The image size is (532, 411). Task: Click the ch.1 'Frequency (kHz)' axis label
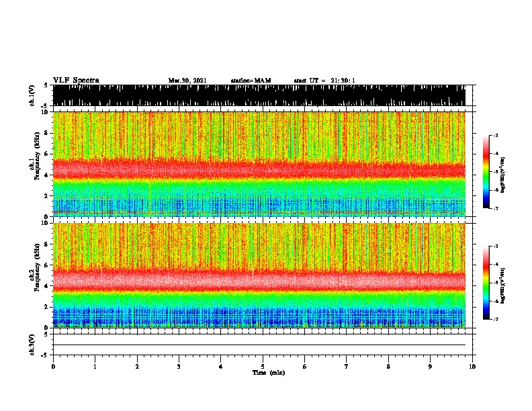pyautogui.click(x=38, y=156)
